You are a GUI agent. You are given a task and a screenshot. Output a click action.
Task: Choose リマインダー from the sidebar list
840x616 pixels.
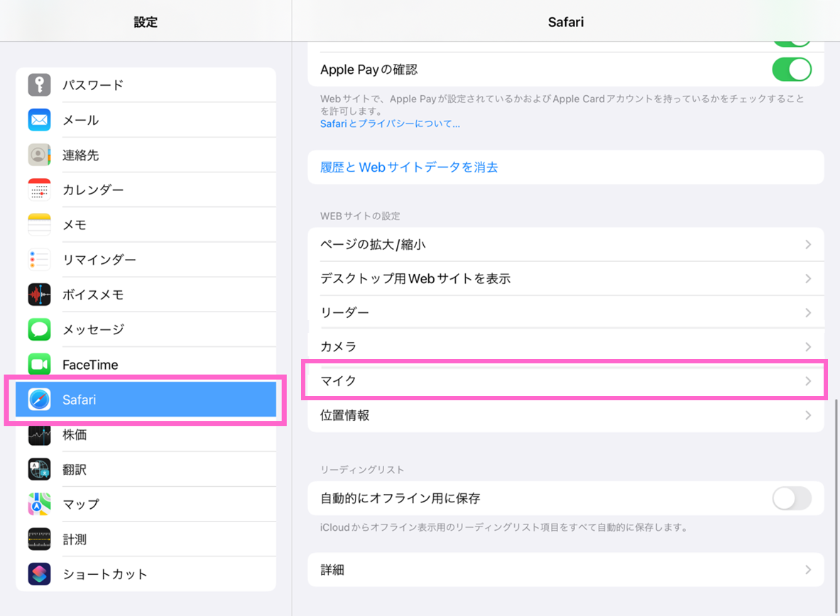click(x=99, y=260)
